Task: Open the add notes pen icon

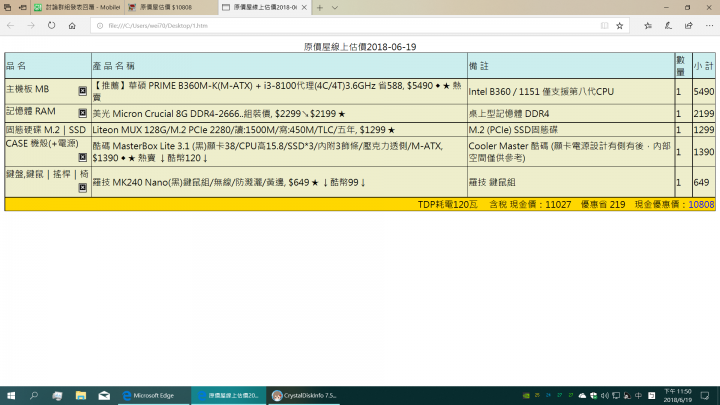Action: pyautogui.click(x=668, y=26)
